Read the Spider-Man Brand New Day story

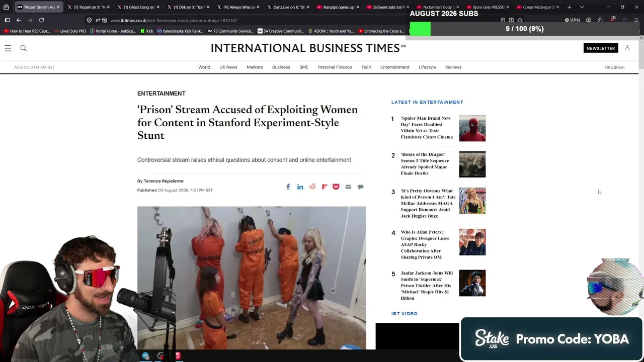tap(427, 128)
